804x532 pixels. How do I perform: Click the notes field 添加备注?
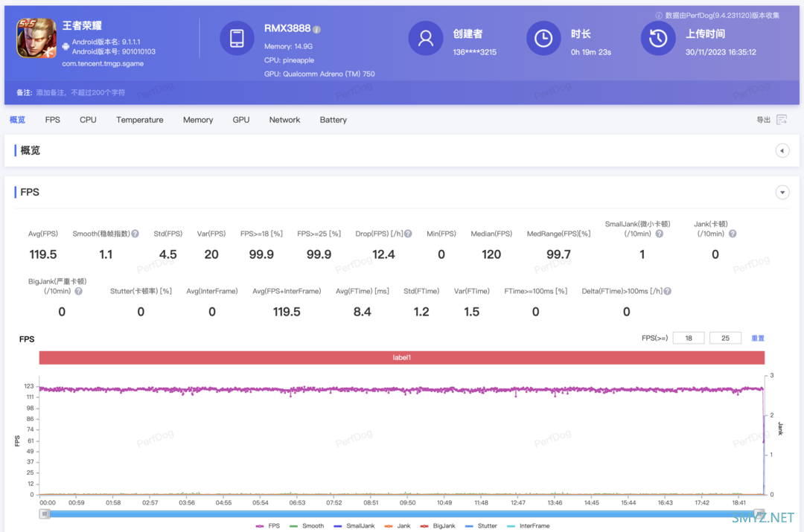pos(80,93)
